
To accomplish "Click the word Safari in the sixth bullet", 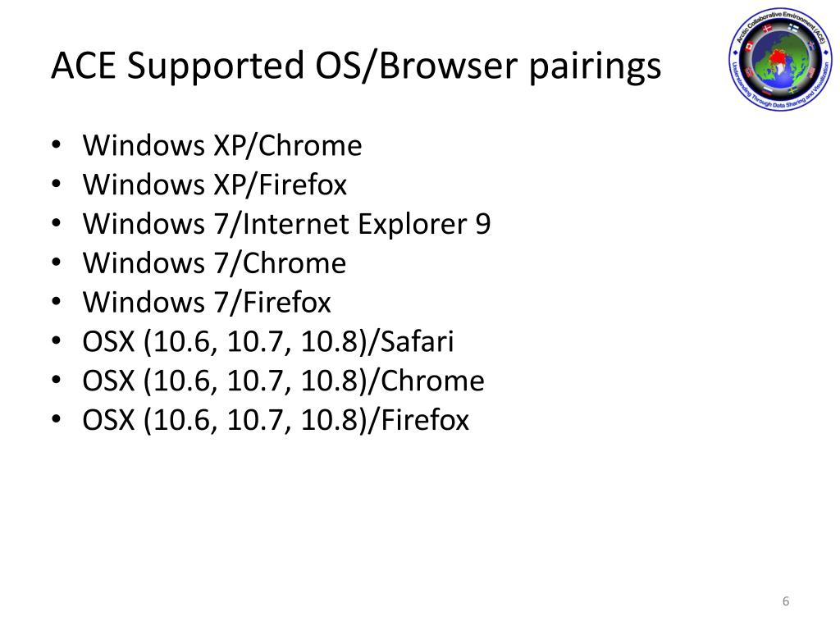I will click(417, 342).
